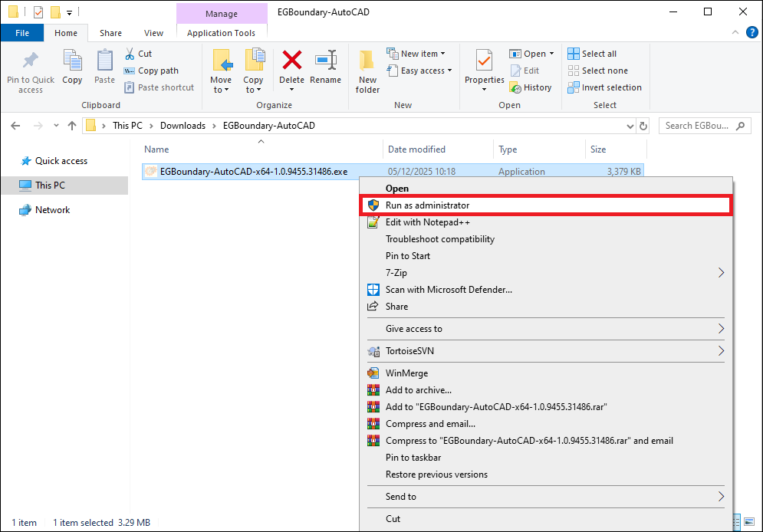
Task: Sort by Date modified column header
Action: click(416, 149)
